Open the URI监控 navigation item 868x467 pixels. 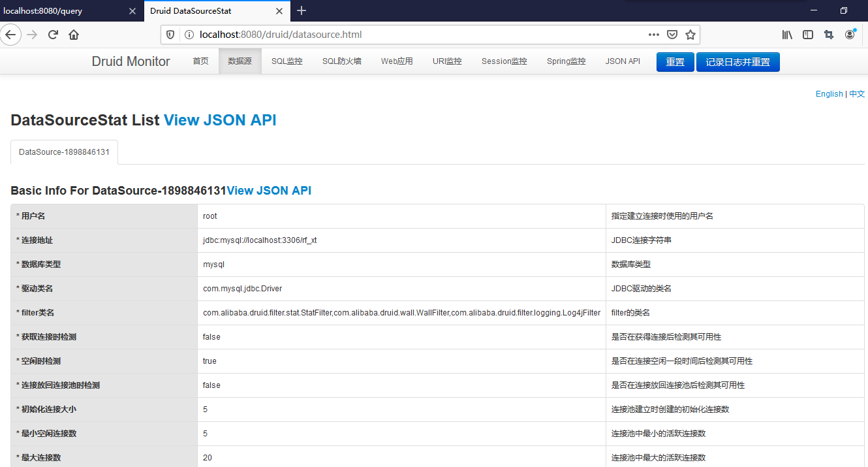tap(447, 61)
